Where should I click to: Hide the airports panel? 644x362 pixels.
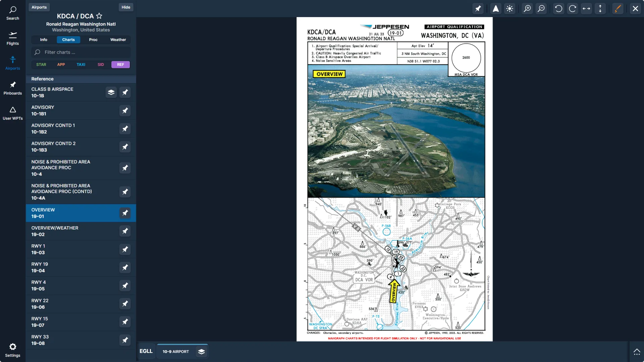(x=125, y=7)
